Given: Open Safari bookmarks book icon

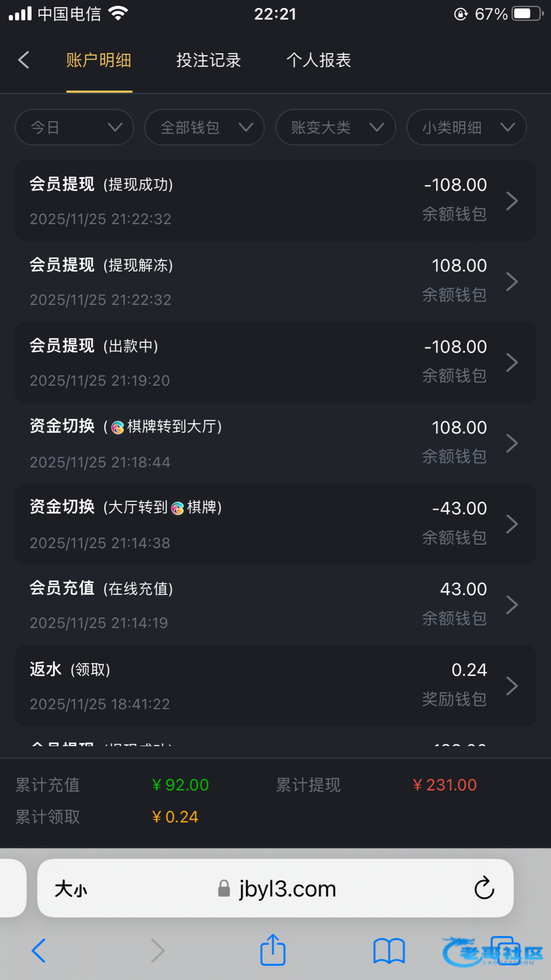Looking at the screenshot, I should 388,950.
